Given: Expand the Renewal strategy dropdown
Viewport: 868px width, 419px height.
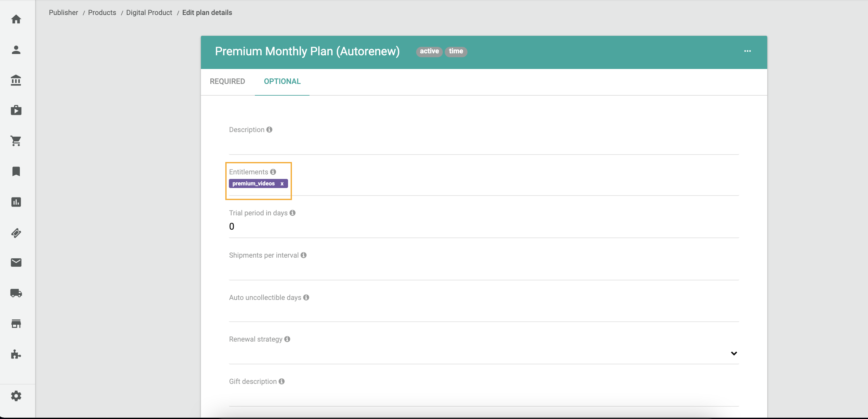Looking at the screenshot, I should click(x=733, y=353).
